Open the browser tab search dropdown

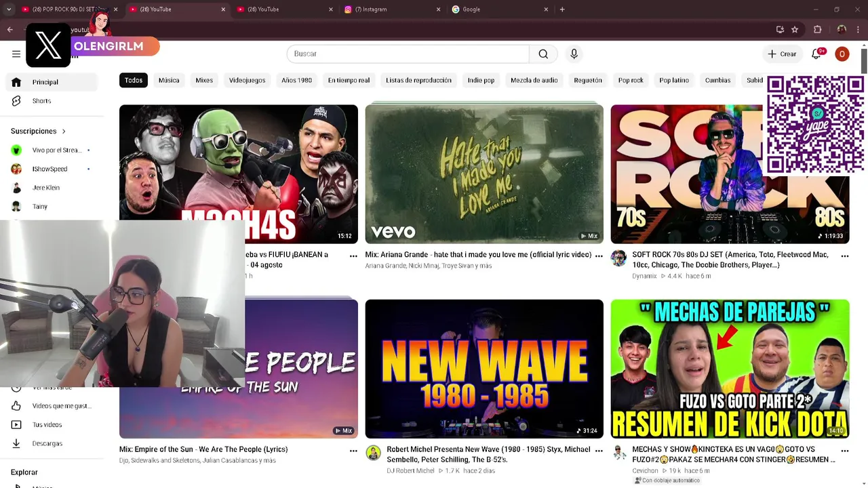click(x=9, y=9)
